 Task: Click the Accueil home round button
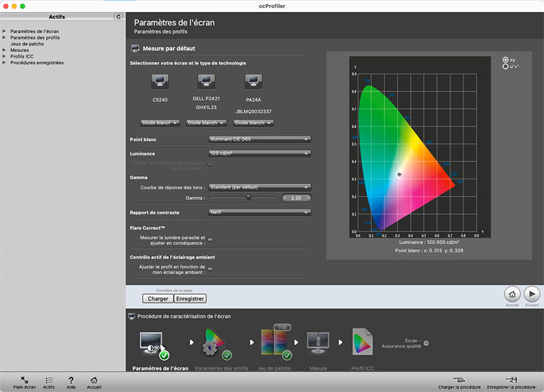pos(512,294)
